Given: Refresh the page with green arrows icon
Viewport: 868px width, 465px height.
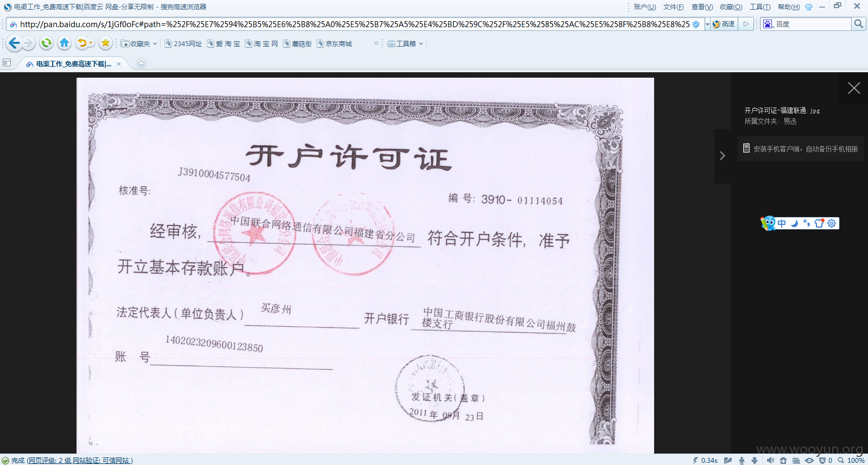Looking at the screenshot, I should 46,43.
